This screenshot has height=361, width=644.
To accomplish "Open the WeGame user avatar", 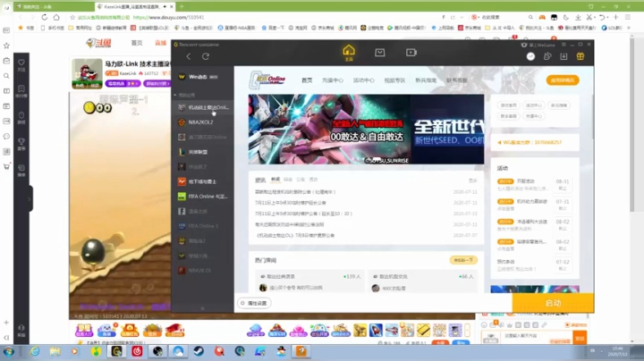I will 530,56.
